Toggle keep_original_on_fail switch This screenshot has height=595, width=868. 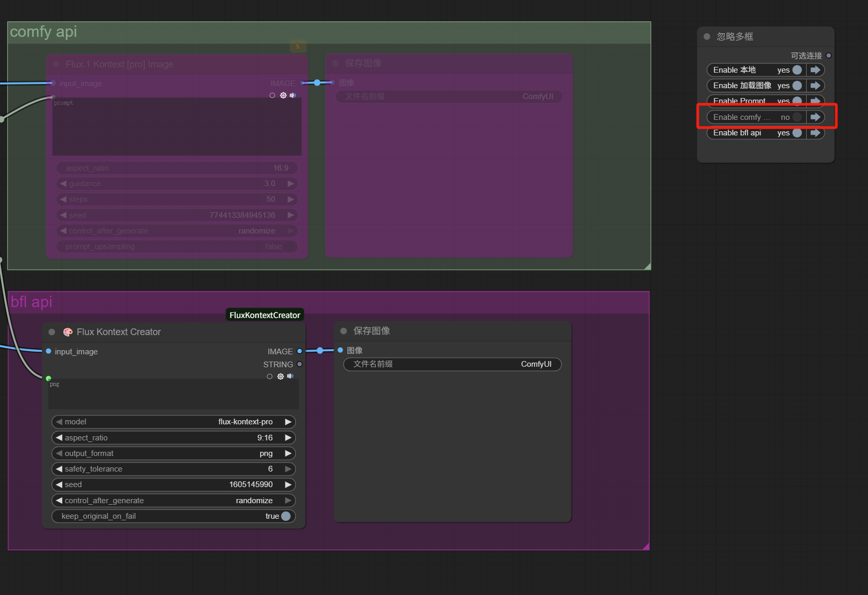[286, 516]
